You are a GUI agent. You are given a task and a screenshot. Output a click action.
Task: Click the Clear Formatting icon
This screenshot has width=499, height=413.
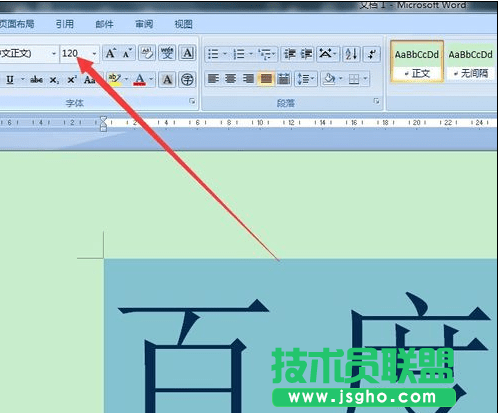click(x=147, y=53)
